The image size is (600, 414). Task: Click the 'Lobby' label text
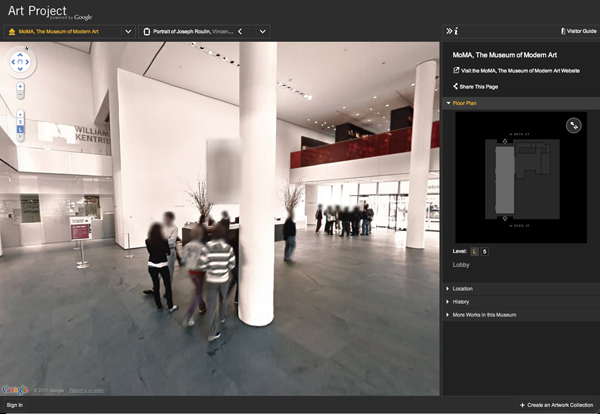(x=461, y=265)
